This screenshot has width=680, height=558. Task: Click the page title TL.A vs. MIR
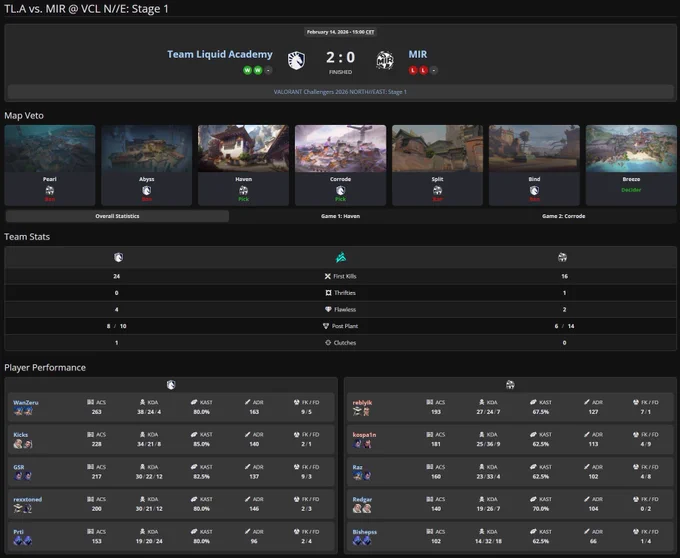(86, 9)
